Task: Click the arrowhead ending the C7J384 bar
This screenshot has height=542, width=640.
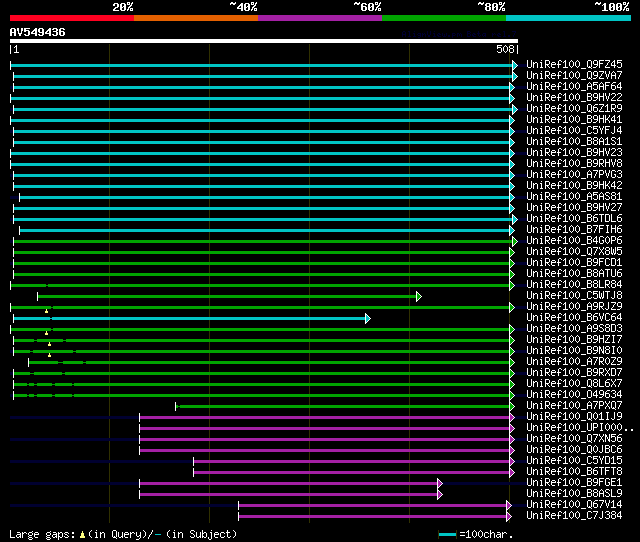Action: click(x=509, y=517)
